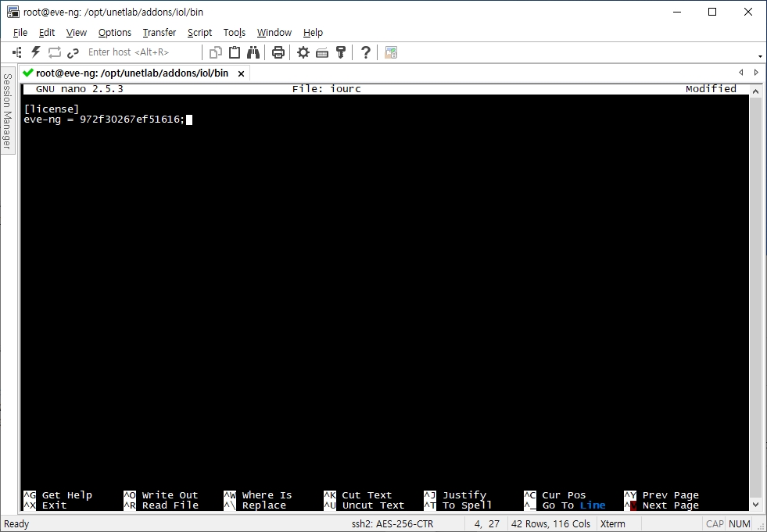
Task: Select the root@eve-ng session tab
Action: pyautogui.click(x=132, y=73)
